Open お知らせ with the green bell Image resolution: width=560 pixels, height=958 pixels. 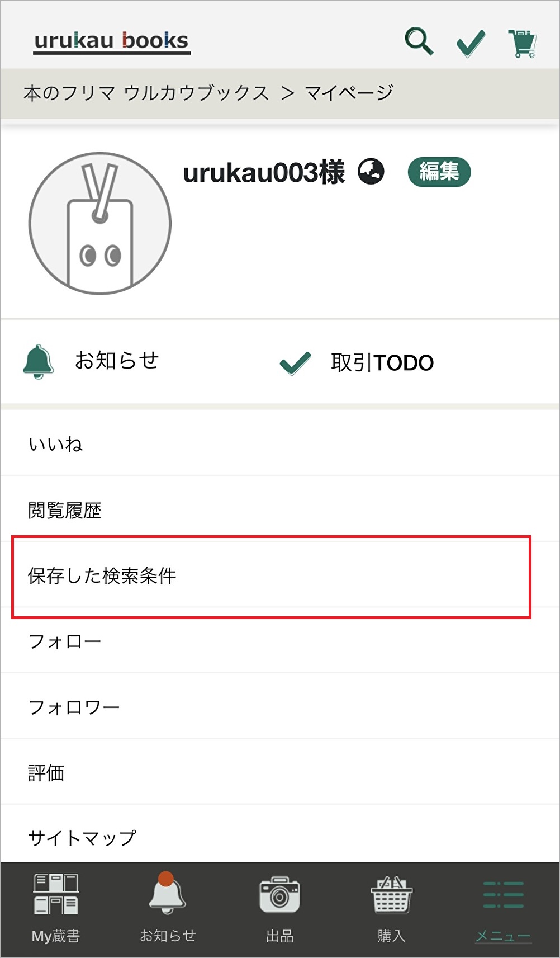tap(92, 361)
